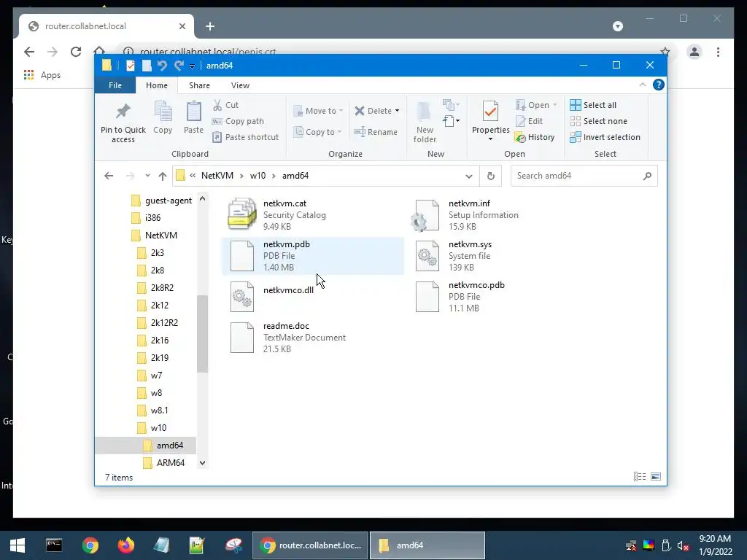Image resolution: width=747 pixels, height=560 pixels.
Task: Click the Redo icon in title bar
Action: coord(179,66)
